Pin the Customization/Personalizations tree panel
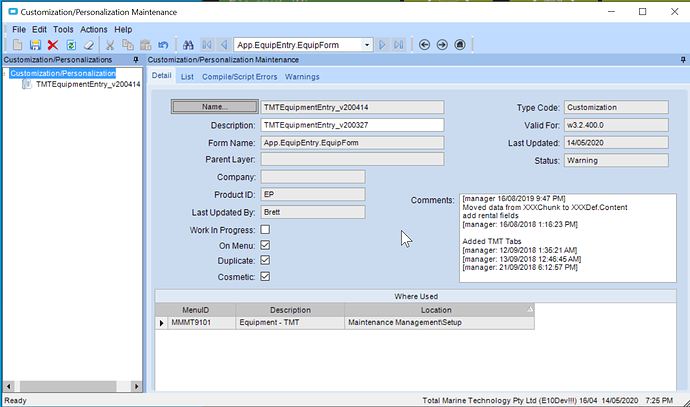 coord(136,60)
